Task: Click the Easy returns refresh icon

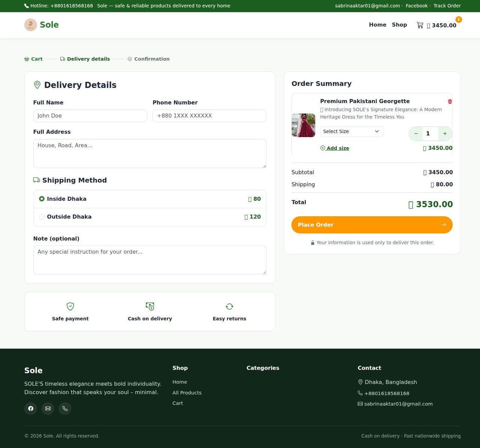Action: tap(229, 306)
